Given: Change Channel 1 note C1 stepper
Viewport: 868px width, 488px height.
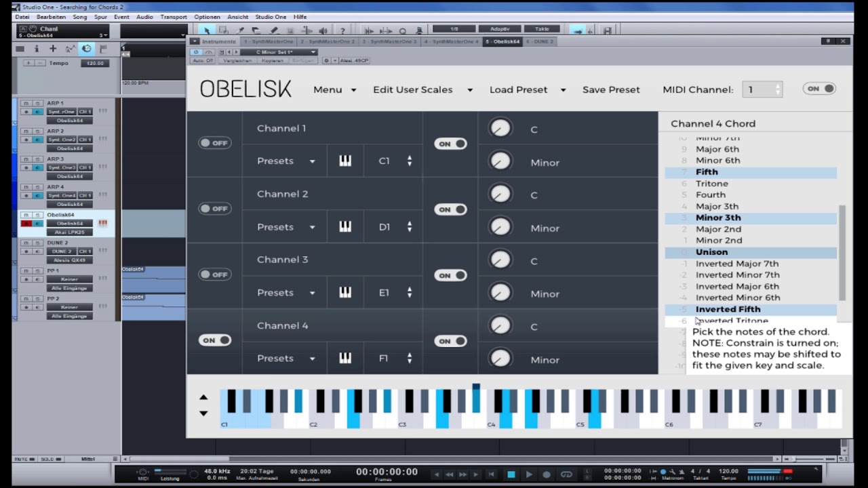Looking at the screenshot, I should click(x=409, y=161).
